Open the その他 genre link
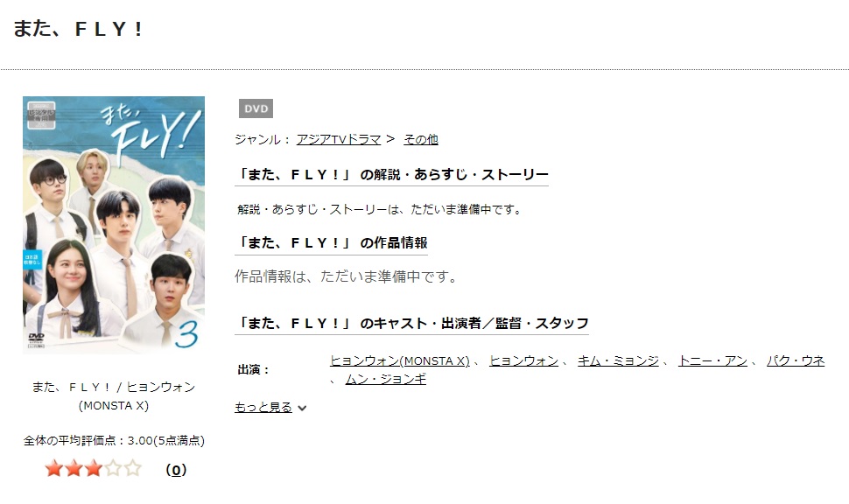 tap(421, 140)
